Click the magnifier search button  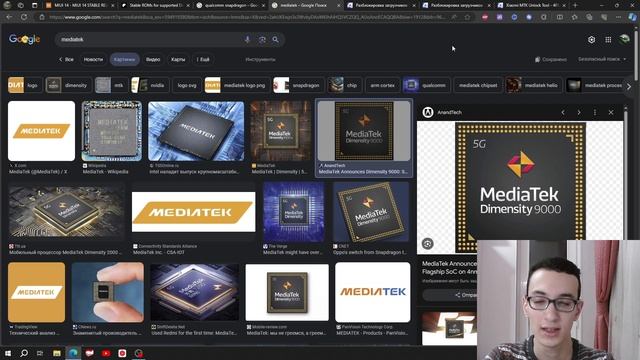pos(276,40)
